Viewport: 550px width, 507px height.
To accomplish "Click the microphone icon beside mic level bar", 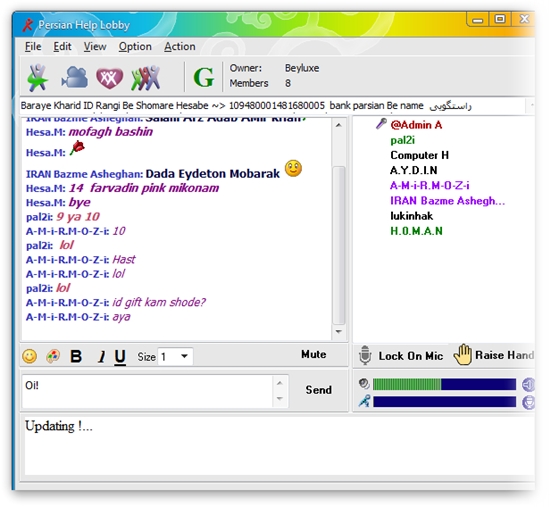I will pyautogui.click(x=364, y=401).
